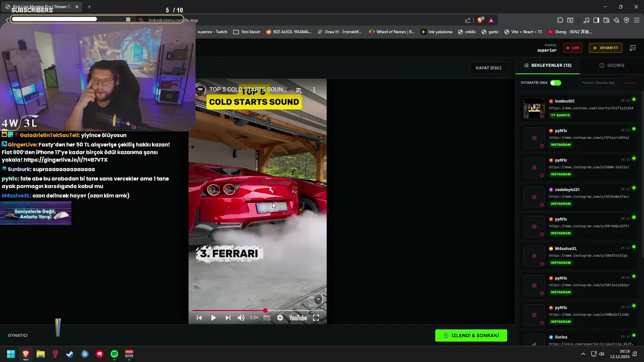Open Instinct01's youtube.com shorts URL
The height and width of the screenshot is (362, 644).
pyautogui.click(x=591, y=108)
